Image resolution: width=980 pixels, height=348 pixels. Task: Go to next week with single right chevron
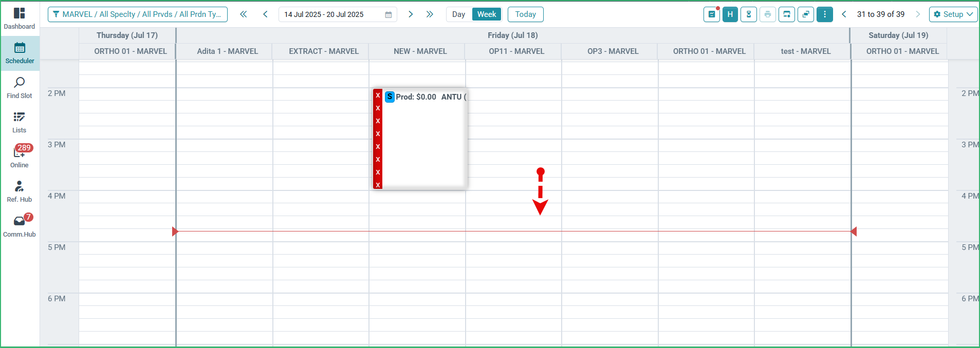[411, 14]
